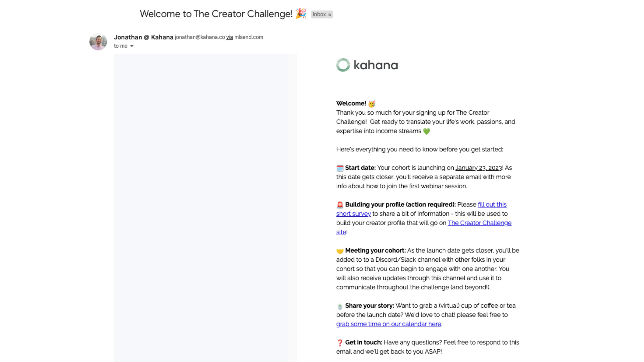Screen dimensions: 644x362
Task: Click the party popper emoji in subject
Action: click(300, 14)
